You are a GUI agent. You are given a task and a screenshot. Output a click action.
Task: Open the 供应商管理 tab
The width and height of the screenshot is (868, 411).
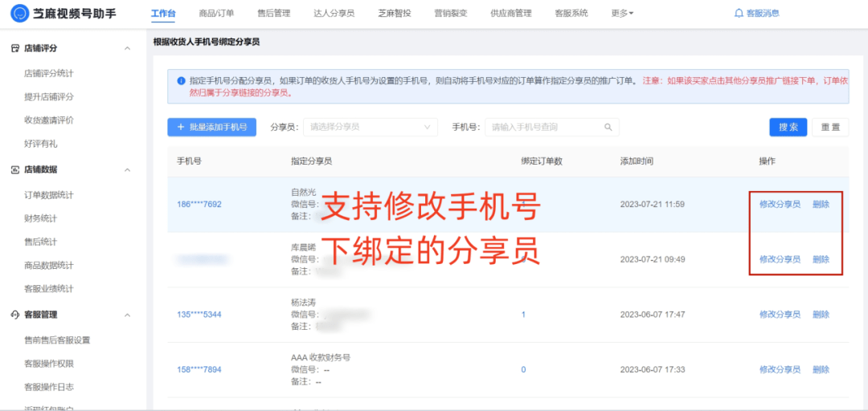511,14
